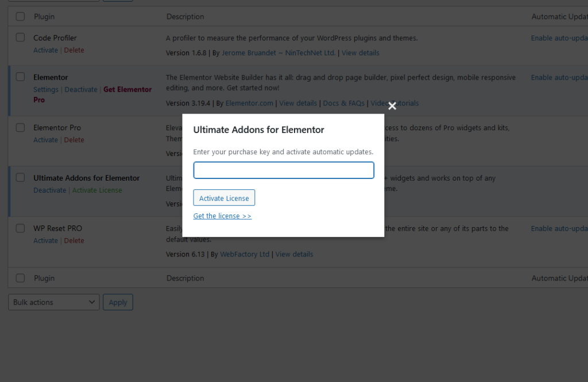Check the WP Reset PRO plugin checkbox
588x382 pixels.
(x=20, y=228)
